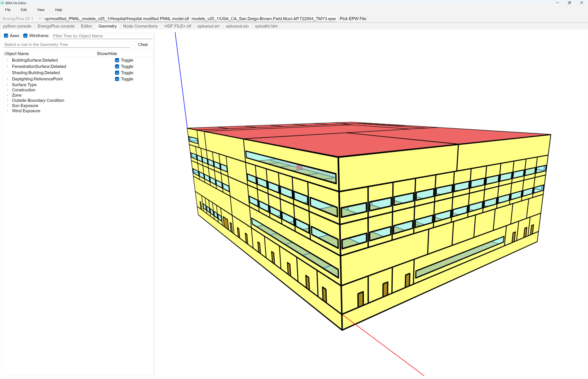Image resolution: width=588 pixels, height=379 pixels.
Task: Open the EnergyPlus 25.1 version dropdown
Action: pos(22,19)
